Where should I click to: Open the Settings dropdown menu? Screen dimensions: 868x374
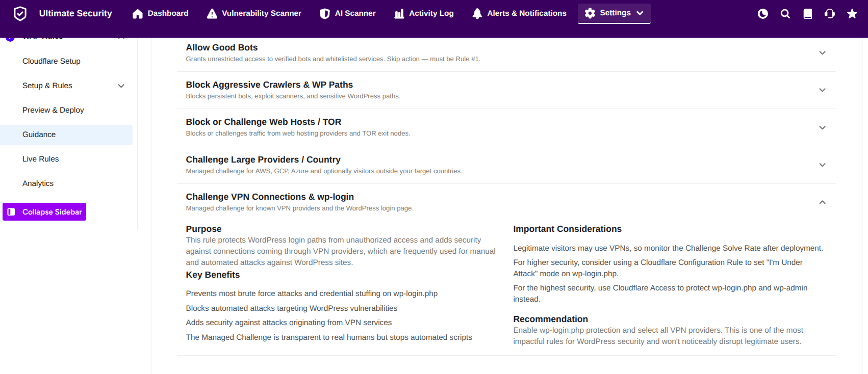[614, 13]
